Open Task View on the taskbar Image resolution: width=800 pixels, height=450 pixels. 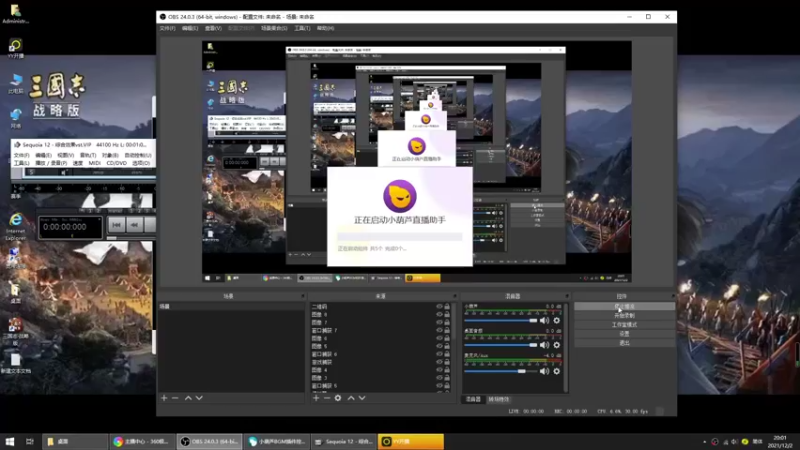point(30,441)
